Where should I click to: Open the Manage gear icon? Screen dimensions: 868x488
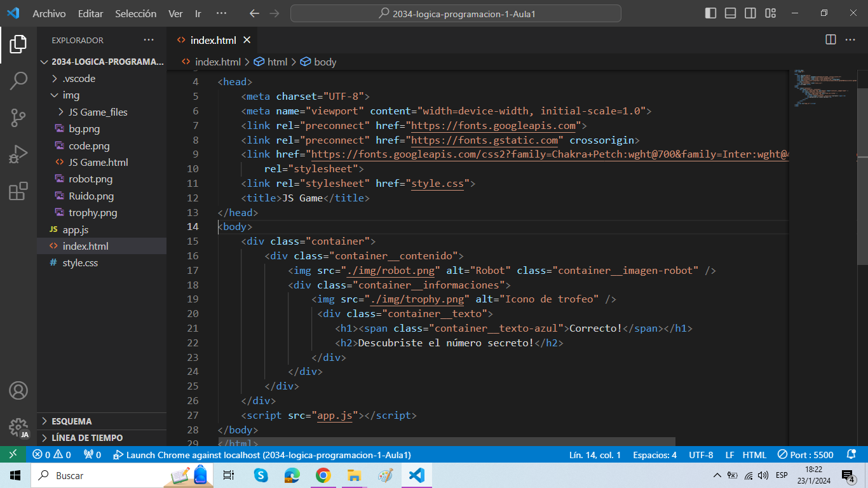(x=18, y=427)
